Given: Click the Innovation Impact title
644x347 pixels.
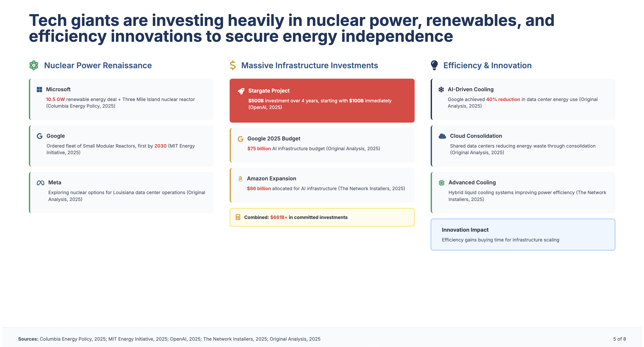Looking at the screenshot, I should pos(465,230).
